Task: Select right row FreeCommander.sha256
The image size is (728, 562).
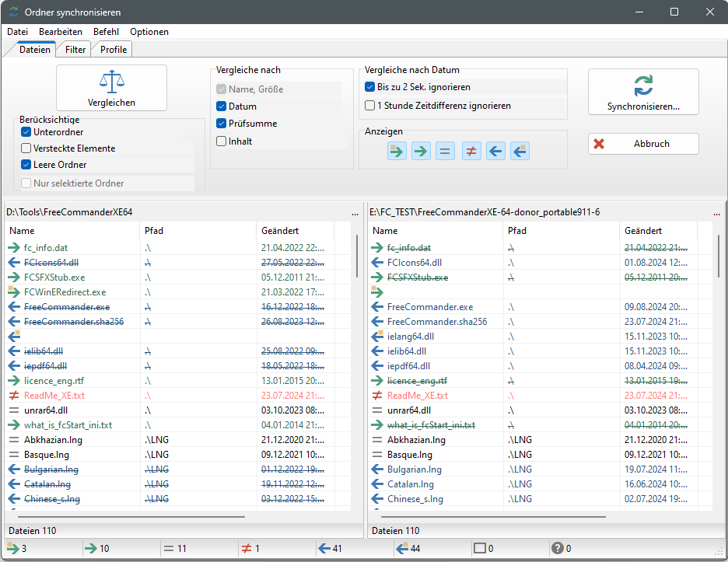Action: pyautogui.click(x=540, y=322)
